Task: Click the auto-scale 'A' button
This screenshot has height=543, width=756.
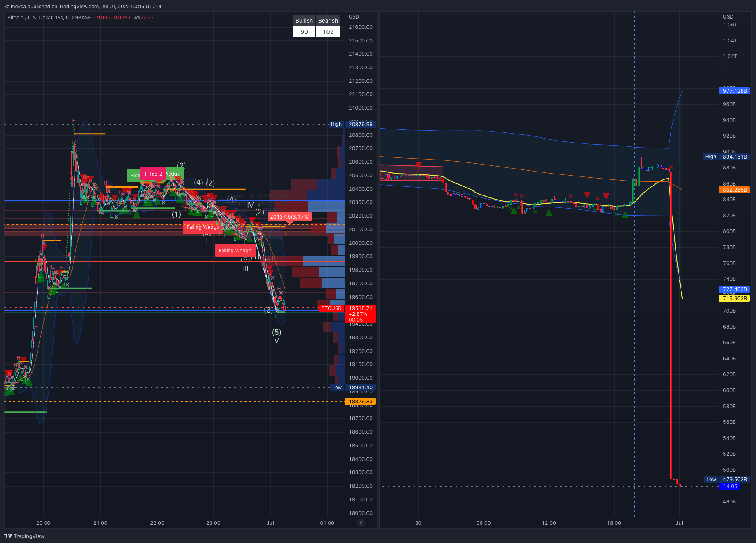Action: (361, 523)
